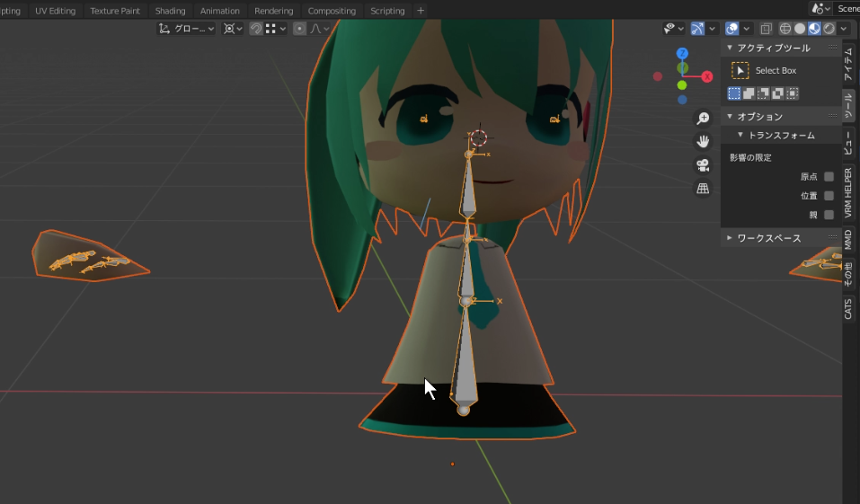The width and height of the screenshot is (860, 504).
Task: Click the オプション panel drag grip
Action: (832, 116)
